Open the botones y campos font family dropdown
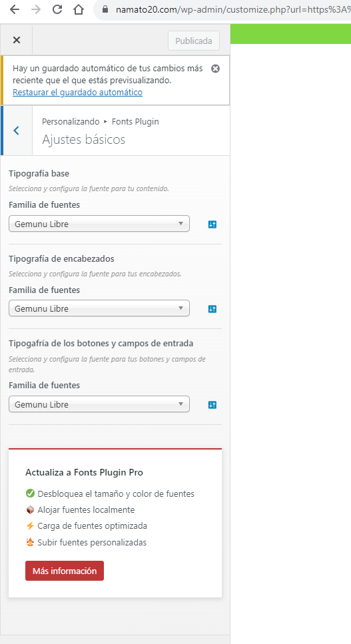Viewport: 351px width, 644px height. click(x=99, y=404)
